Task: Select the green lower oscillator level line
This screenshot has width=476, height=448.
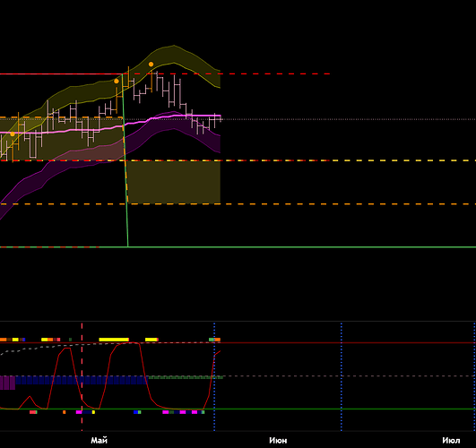Action: (x=238, y=409)
